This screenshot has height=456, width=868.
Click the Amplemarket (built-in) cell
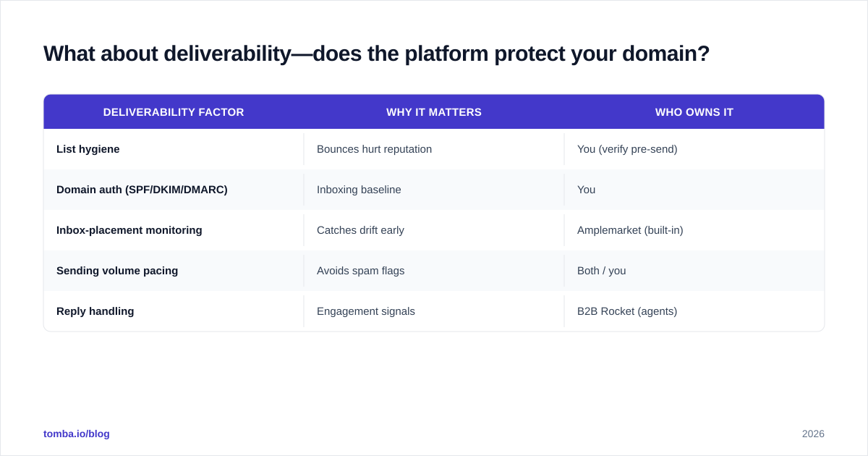tap(694, 230)
